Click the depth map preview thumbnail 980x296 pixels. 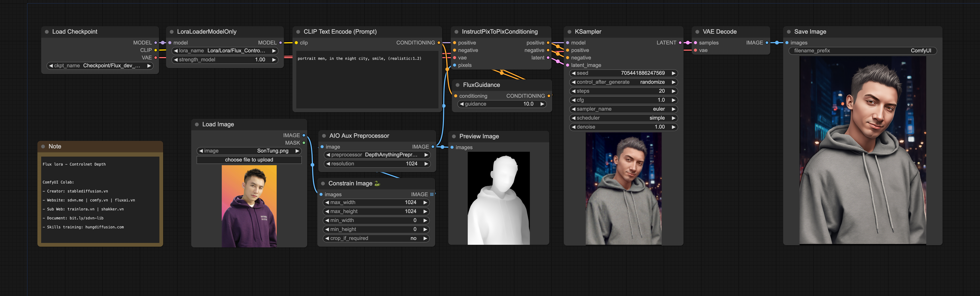pyautogui.click(x=498, y=198)
